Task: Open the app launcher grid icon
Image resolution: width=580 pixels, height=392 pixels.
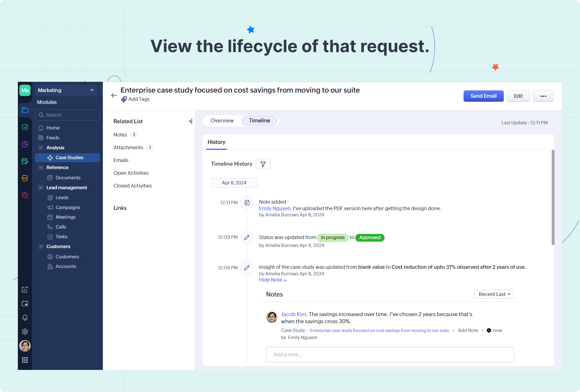Action: [25, 360]
